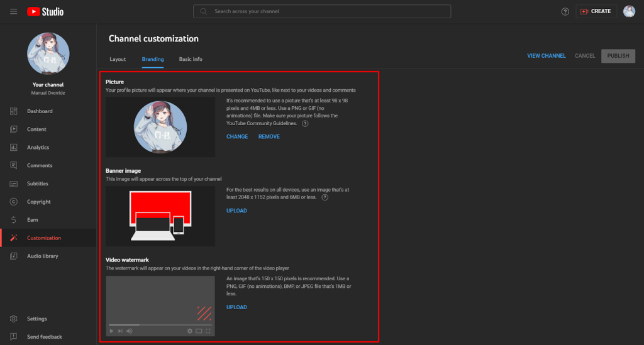Click the Earn dollar sign icon
Image resolution: width=644 pixels, height=345 pixels.
tap(14, 220)
